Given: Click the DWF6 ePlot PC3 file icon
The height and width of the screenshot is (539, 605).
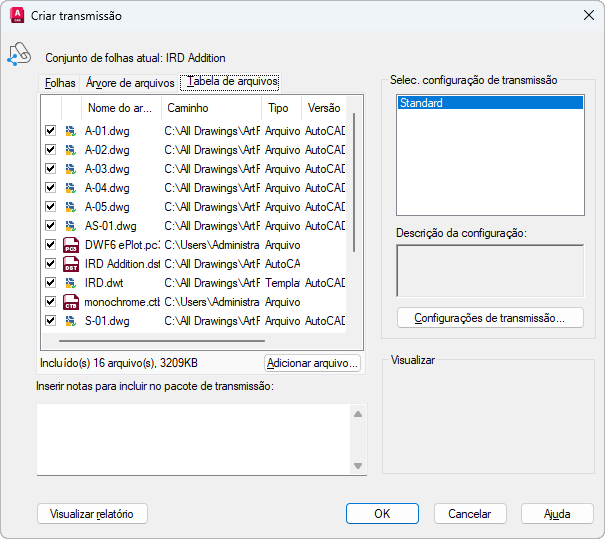Looking at the screenshot, I should (x=70, y=245).
